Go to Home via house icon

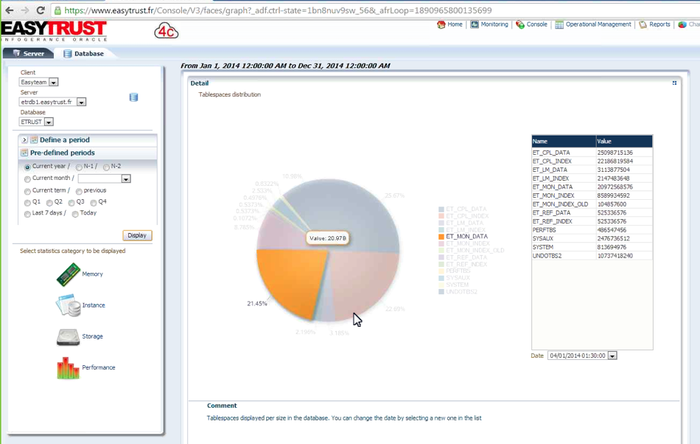point(442,24)
